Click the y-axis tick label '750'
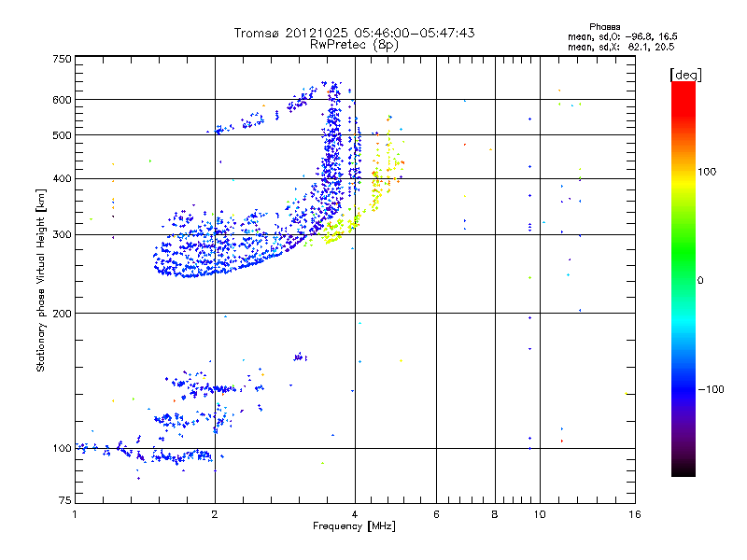The height and width of the screenshot is (560, 747). (62, 59)
